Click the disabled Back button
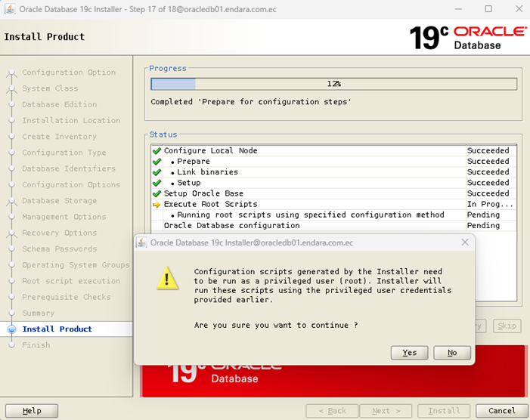 point(332,410)
